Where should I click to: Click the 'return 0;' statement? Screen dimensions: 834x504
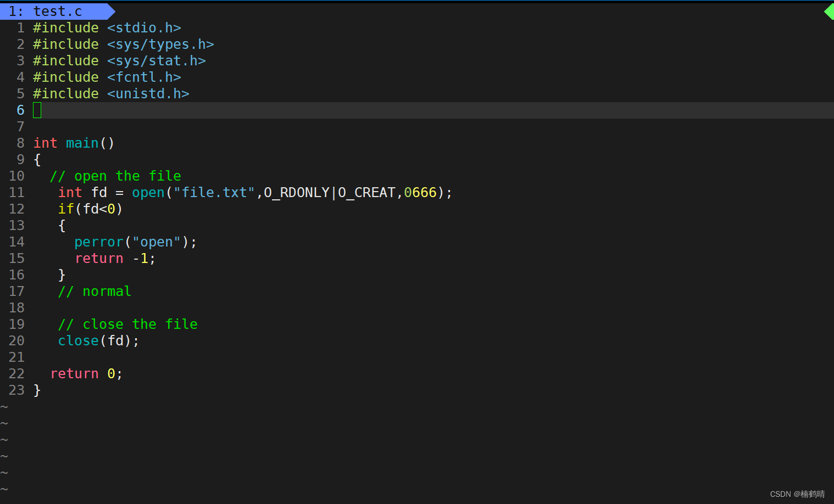tap(86, 374)
